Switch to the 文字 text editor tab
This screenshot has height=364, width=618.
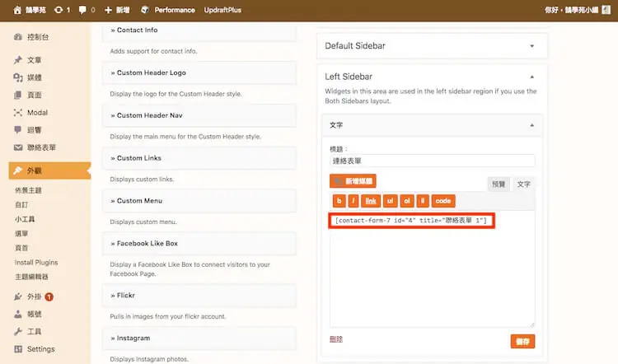pyautogui.click(x=523, y=184)
